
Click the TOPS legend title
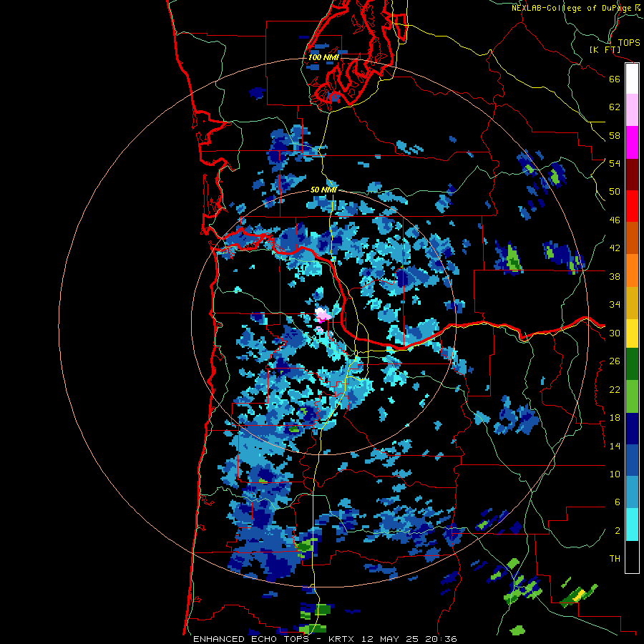coord(629,43)
